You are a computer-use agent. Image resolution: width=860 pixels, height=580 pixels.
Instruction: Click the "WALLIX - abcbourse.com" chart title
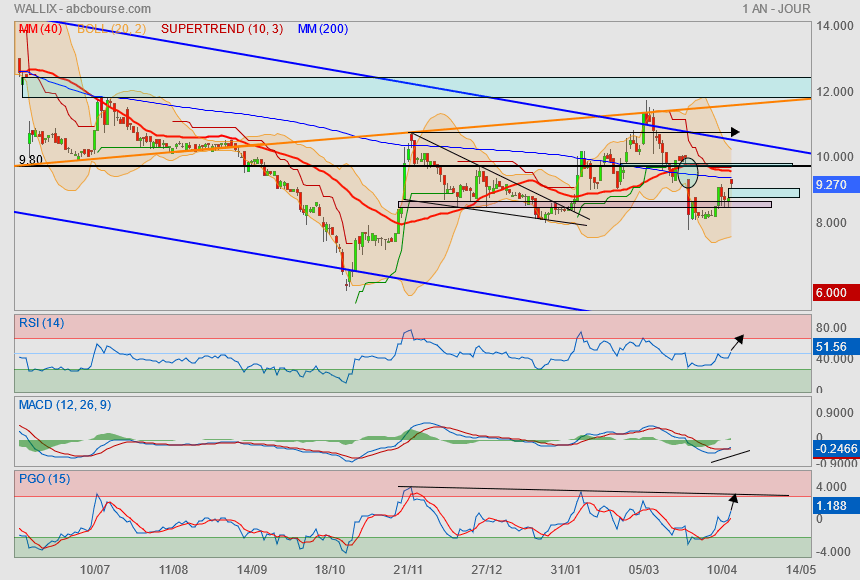(82, 9)
